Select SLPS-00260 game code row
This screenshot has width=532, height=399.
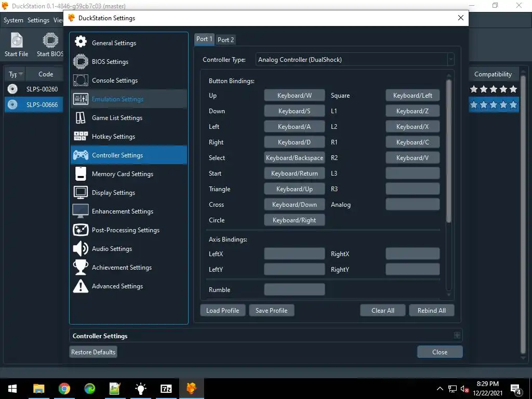pyautogui.click(x=42, y=89)
